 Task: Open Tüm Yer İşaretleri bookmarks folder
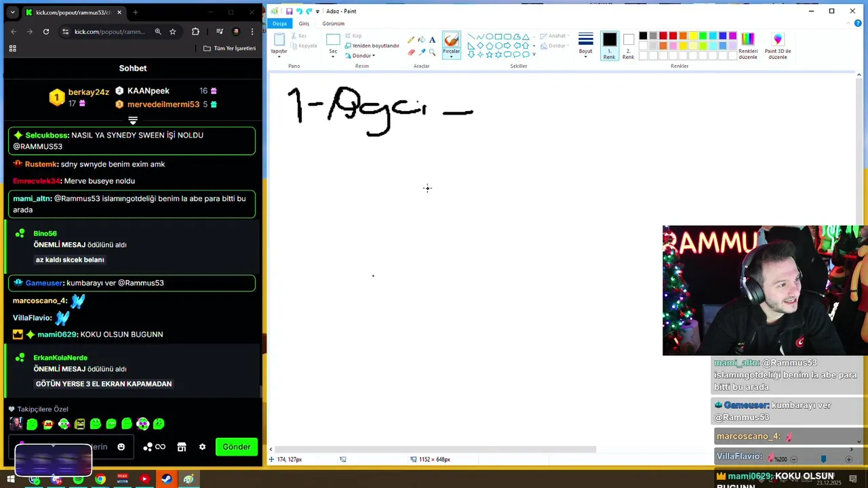coord(229,48)
